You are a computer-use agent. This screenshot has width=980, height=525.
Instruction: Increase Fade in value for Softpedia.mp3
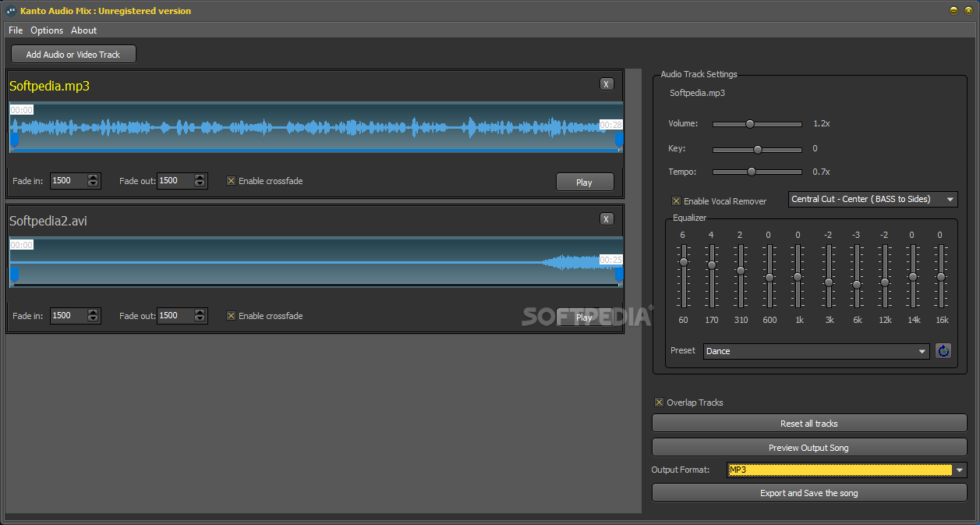pyautogui.click(x=94, y=177)
